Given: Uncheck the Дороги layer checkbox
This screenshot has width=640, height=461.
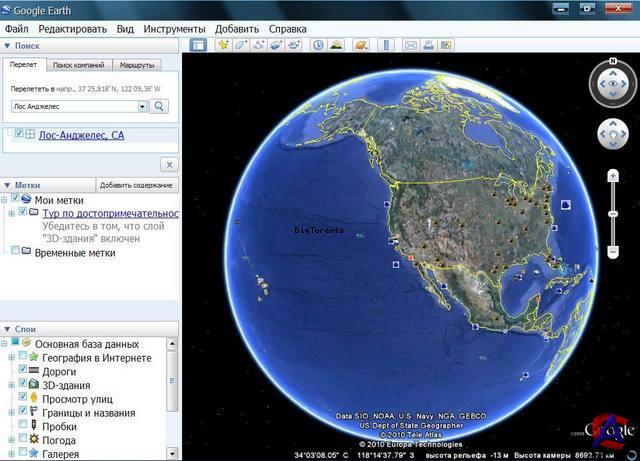Looking at the screenshot, I should pos(23,371).
